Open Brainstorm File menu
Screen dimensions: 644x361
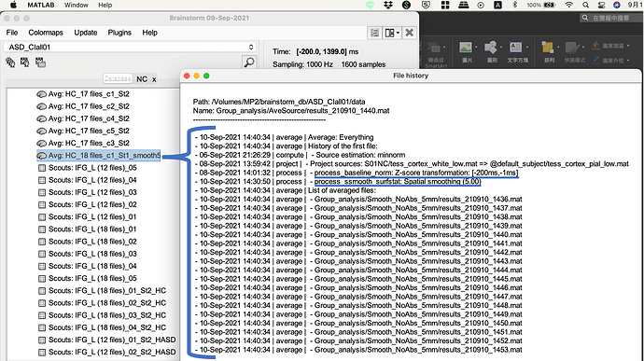[x=12, y=33]
